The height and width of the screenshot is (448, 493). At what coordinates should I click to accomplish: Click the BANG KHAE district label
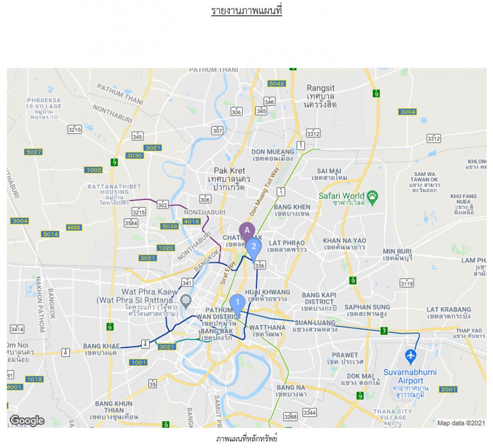tap(101, 349)
